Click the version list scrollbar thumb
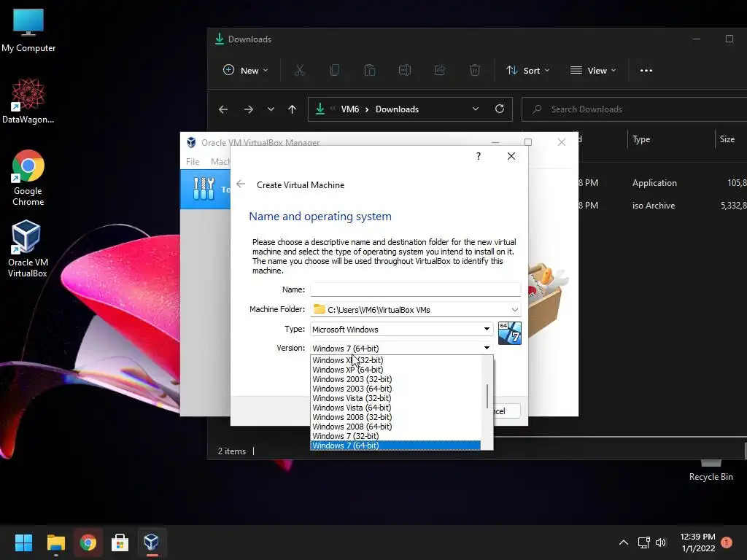Image resolution: width=747 pixels, height=560 pixels. (x=487, y=396)
